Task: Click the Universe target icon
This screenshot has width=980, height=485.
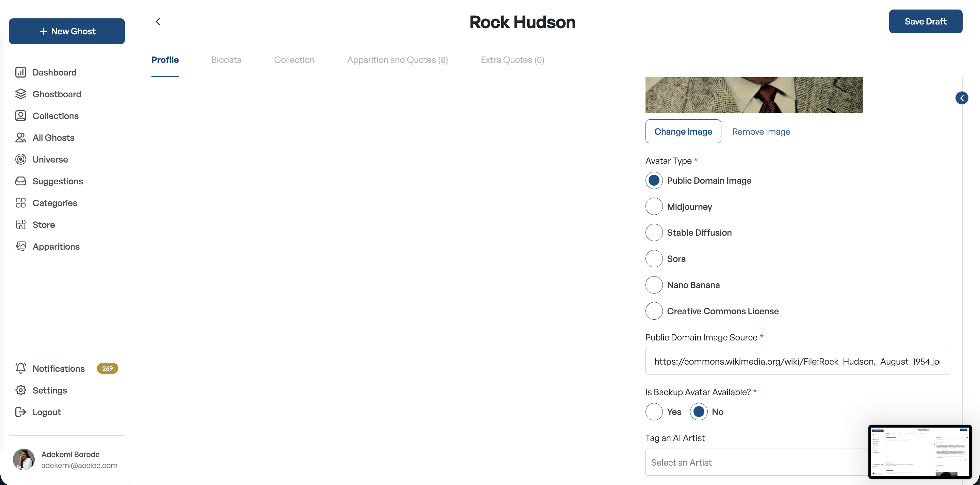Action: coord(20,160)
